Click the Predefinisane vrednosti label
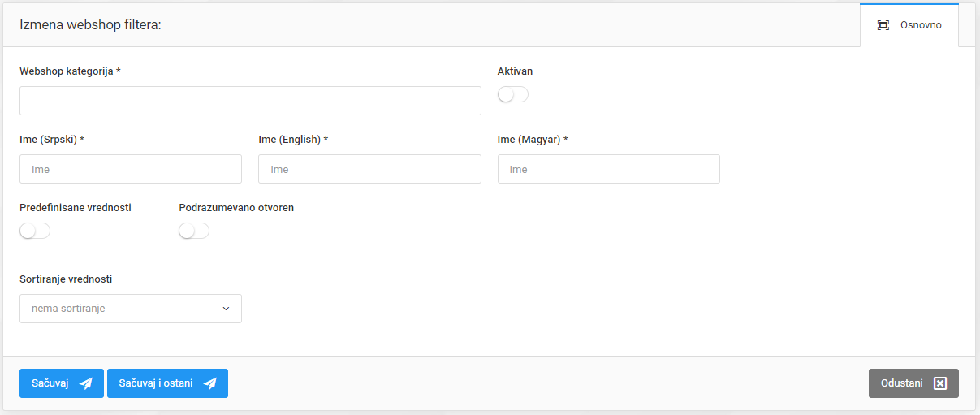Screen dimensions: 980x415 (76, 208)
